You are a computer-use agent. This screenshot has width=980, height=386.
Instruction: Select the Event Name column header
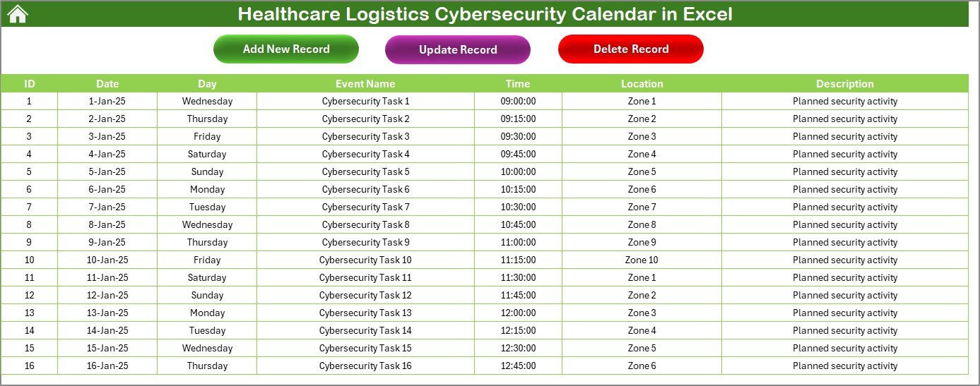(x=365, y=83)
